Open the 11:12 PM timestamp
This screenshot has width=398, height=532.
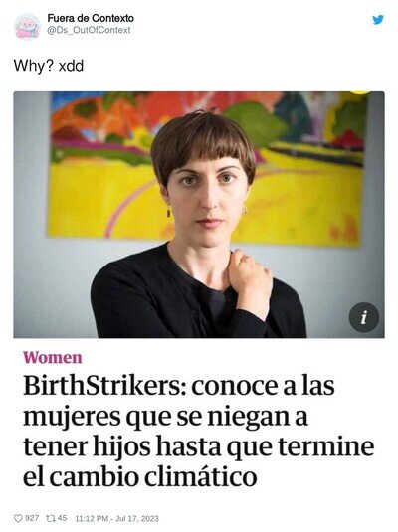pyautogui.click(x=92, y=519)
